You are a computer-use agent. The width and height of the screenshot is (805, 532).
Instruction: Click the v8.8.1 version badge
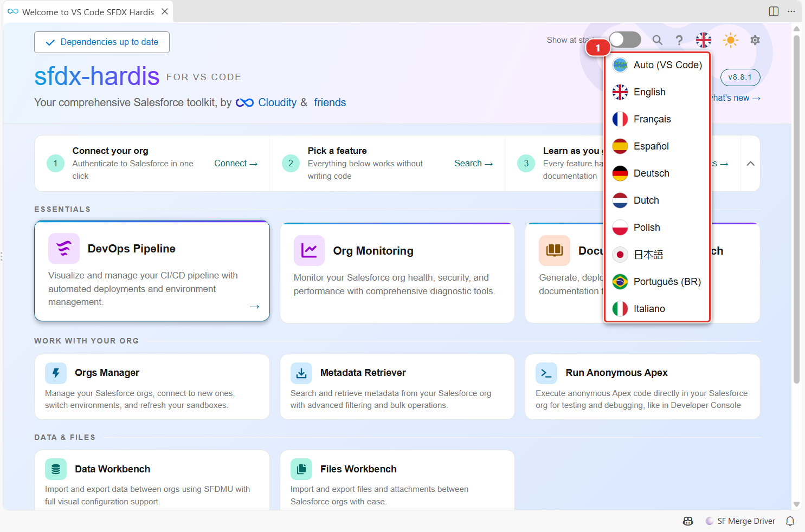click(x=740, y=77)
